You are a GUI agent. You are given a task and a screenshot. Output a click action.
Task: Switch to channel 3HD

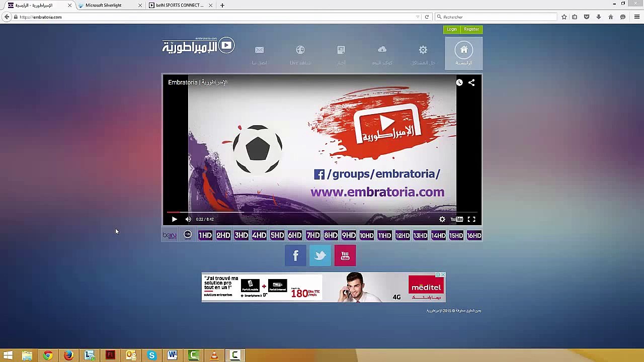(241, 235)
